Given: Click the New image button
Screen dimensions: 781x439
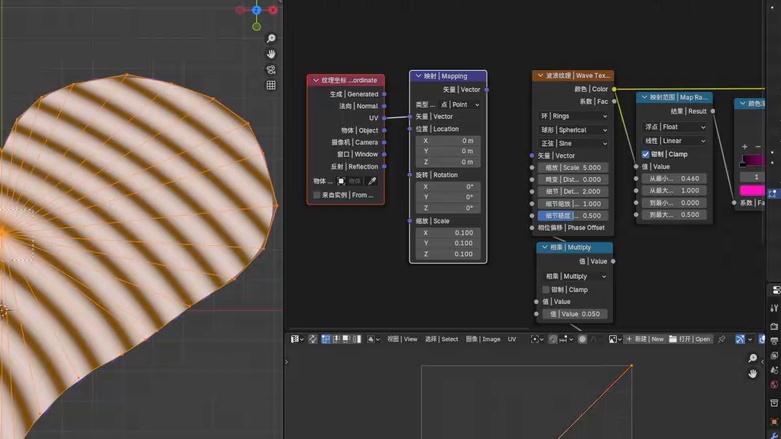Looking at the screenshot, I should (646, 339).
